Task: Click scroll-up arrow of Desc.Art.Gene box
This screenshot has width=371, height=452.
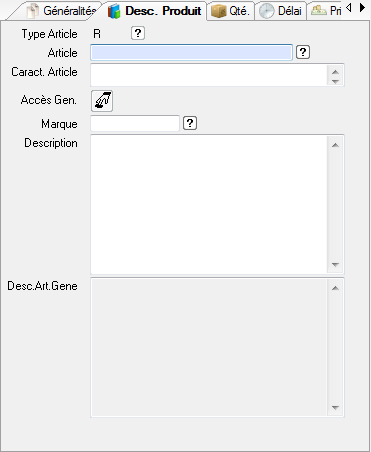Action: tap(335, 288)
